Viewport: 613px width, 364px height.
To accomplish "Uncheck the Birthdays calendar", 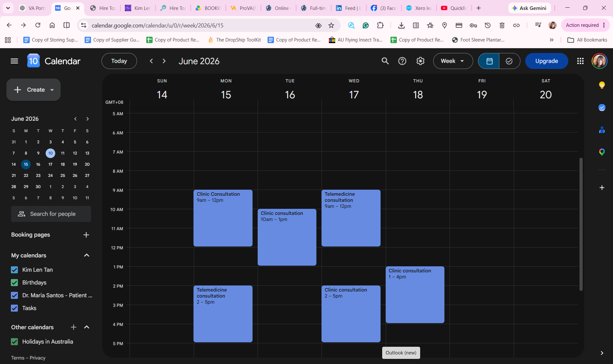I will [14, 283].
